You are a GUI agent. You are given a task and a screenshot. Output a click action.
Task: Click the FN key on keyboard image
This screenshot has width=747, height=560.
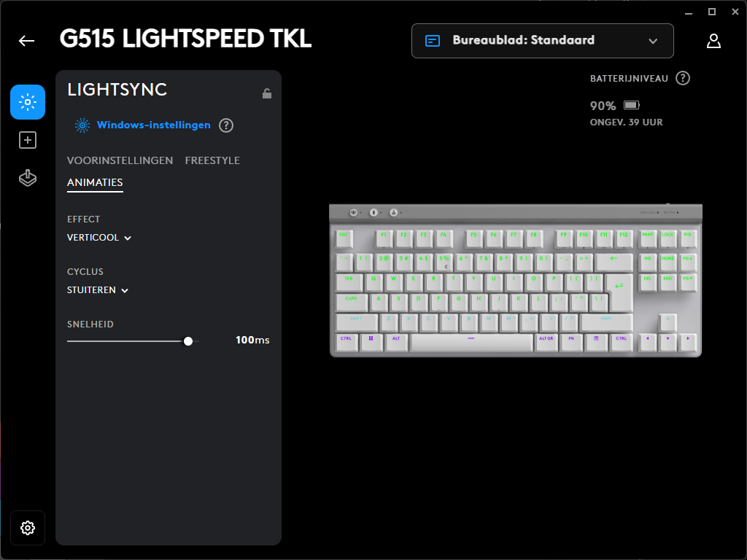pyautogui.click(x=571, y=341)
